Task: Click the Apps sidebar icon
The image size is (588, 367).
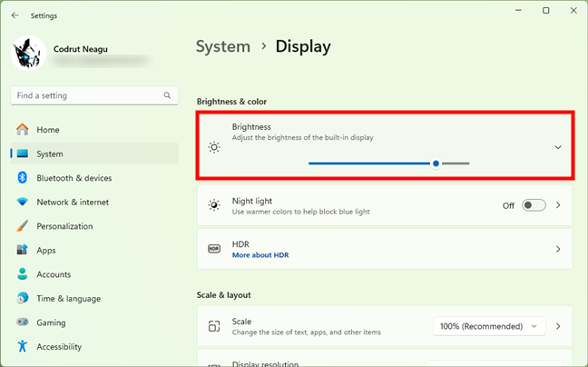Action: (x=23, y=250)
